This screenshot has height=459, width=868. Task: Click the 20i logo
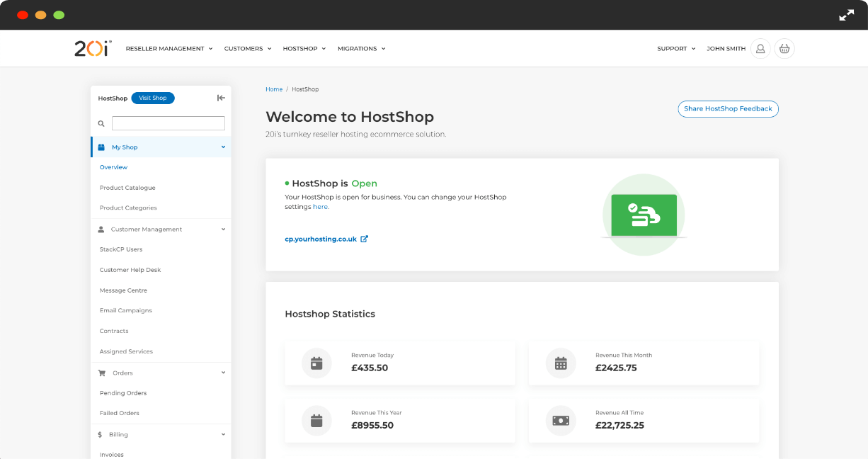point(93,48)
